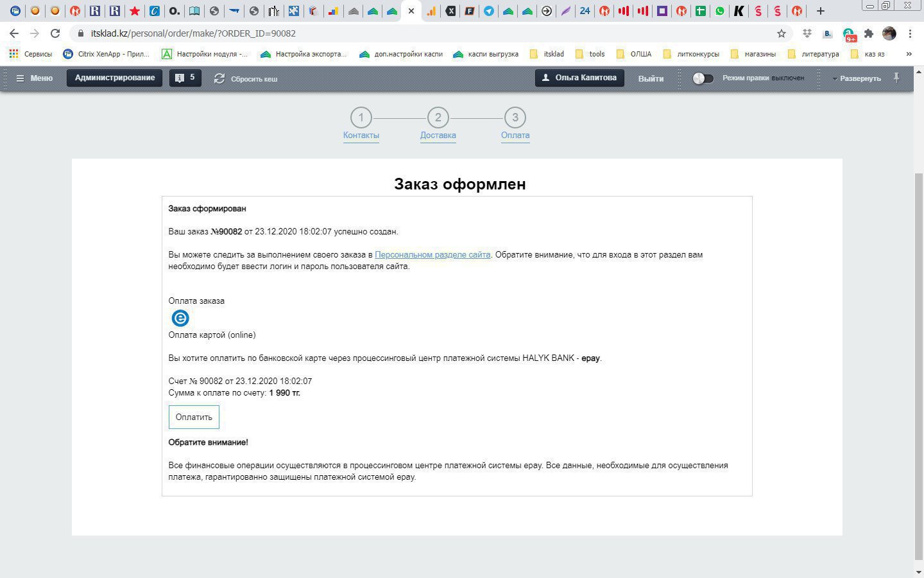Open the WhatsApp browser tab
The image size is (924, 578).
pyautogui.click(x=719, y=11)
